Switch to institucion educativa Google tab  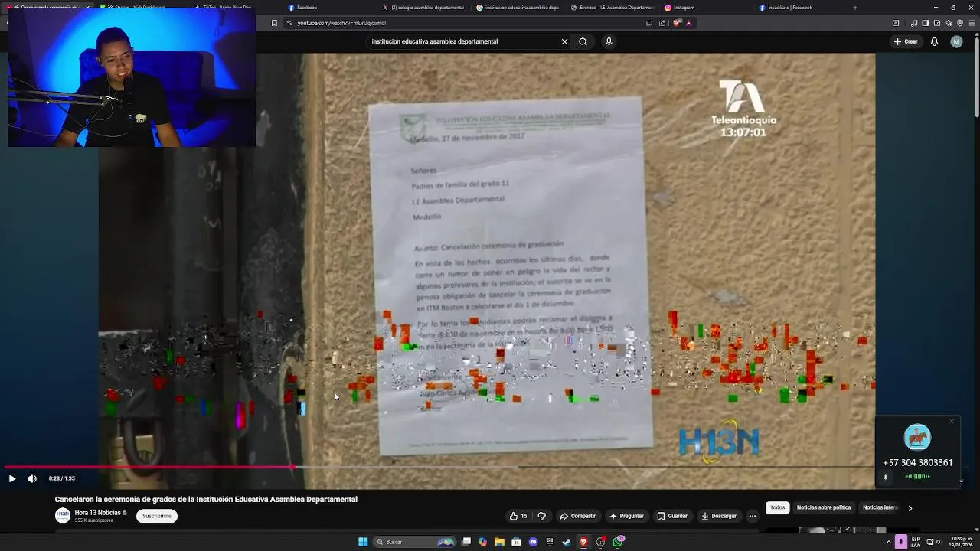point(518,8)
